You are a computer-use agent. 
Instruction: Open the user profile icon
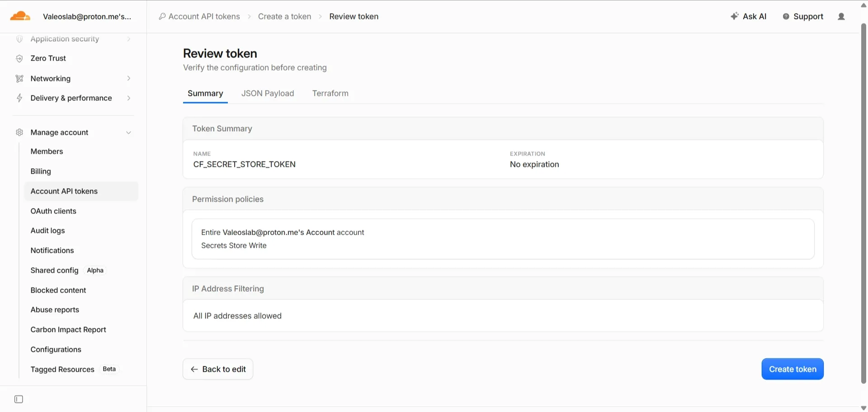(841, 17)
